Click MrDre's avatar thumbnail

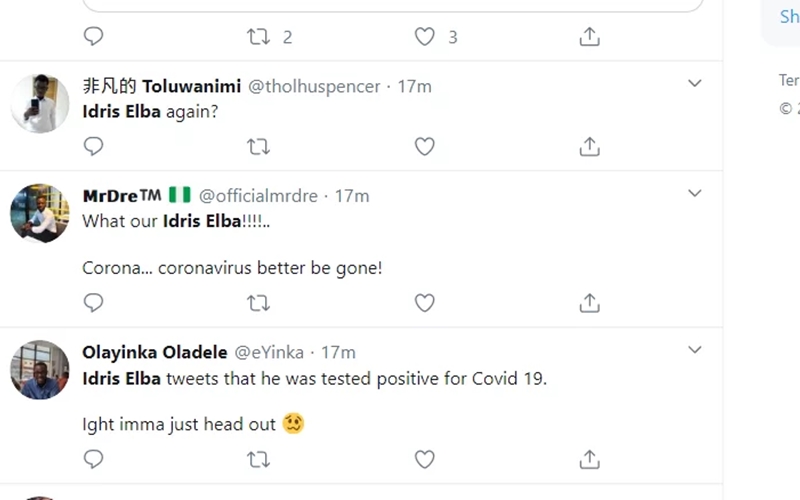[x=40, y=213]
